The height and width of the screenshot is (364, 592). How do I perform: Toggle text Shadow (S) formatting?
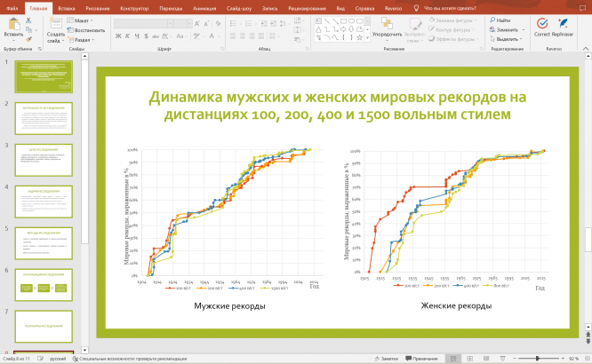146,36
